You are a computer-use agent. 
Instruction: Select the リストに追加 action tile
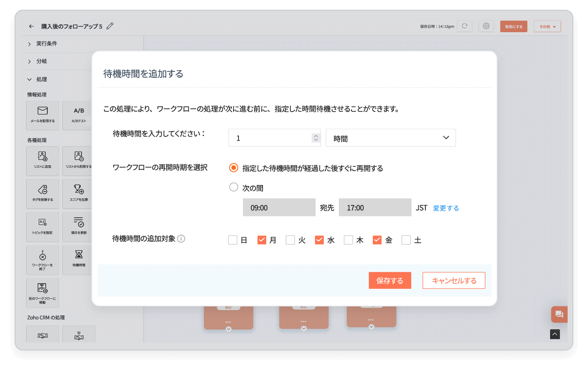[x=42, y=161]
